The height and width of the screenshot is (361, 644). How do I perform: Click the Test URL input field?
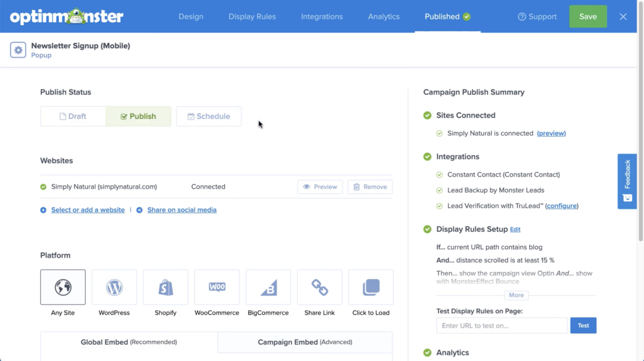click(502, 326)
